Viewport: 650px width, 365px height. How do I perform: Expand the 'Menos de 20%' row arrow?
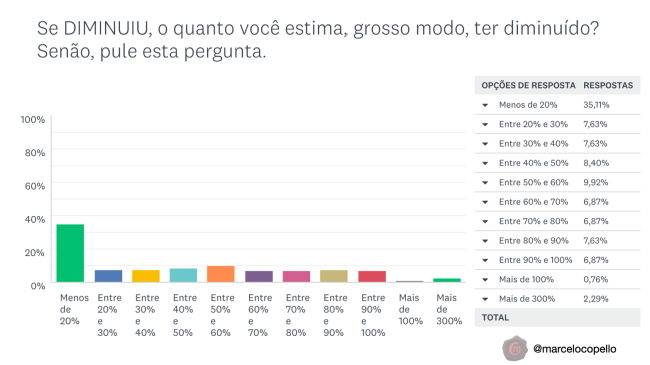coord(485,105)
